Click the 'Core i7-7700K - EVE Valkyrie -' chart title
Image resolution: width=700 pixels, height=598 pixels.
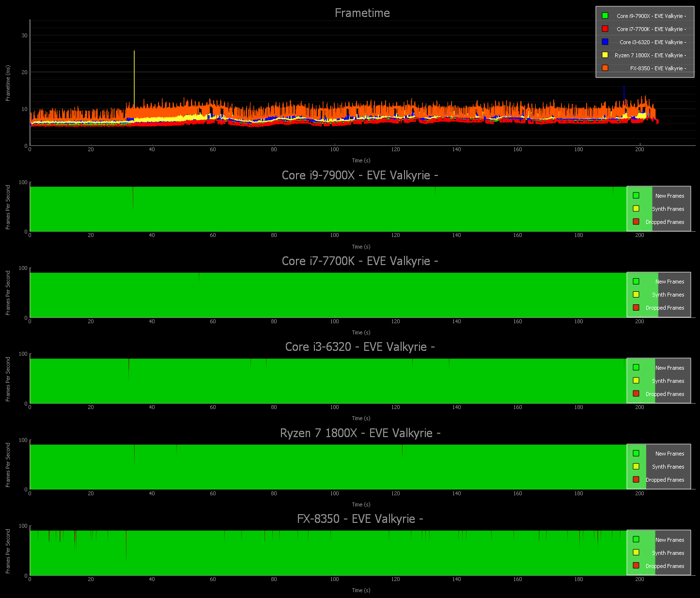tap(360, 261)
